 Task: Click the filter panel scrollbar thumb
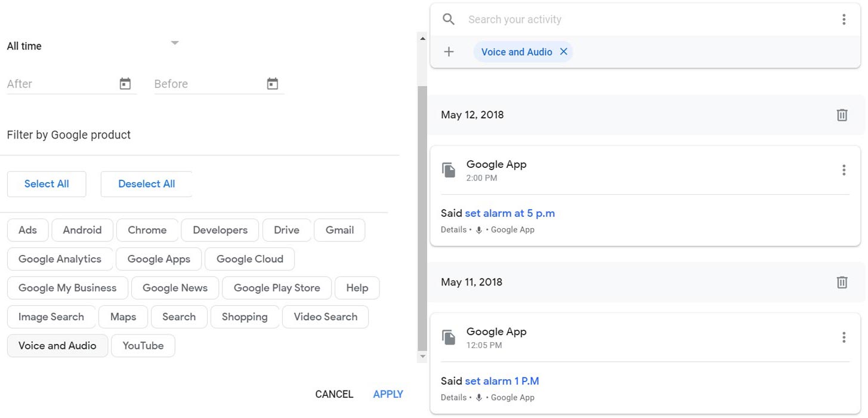tap(422, 218)
